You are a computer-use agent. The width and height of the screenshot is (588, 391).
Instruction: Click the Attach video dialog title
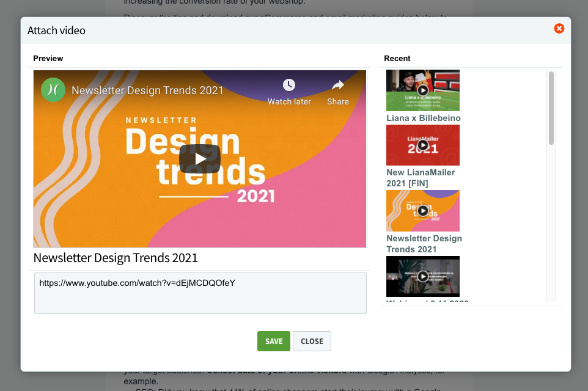click(x=56, y=31)
